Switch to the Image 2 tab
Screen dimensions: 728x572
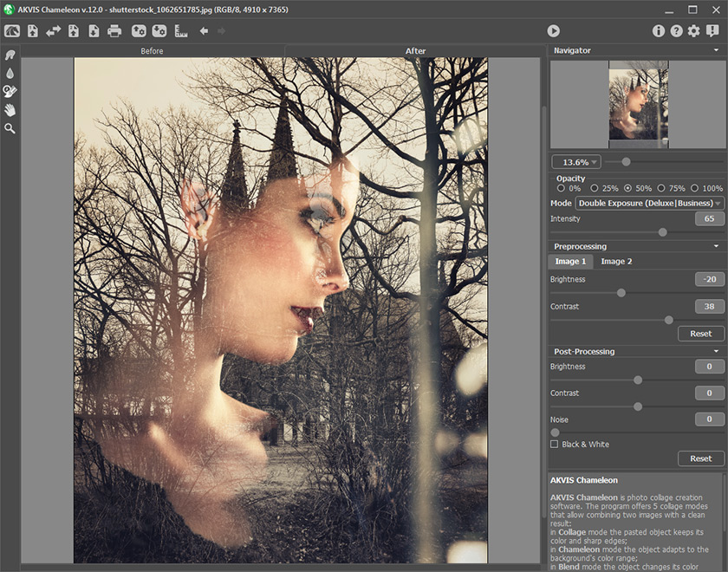pos(616,261)
